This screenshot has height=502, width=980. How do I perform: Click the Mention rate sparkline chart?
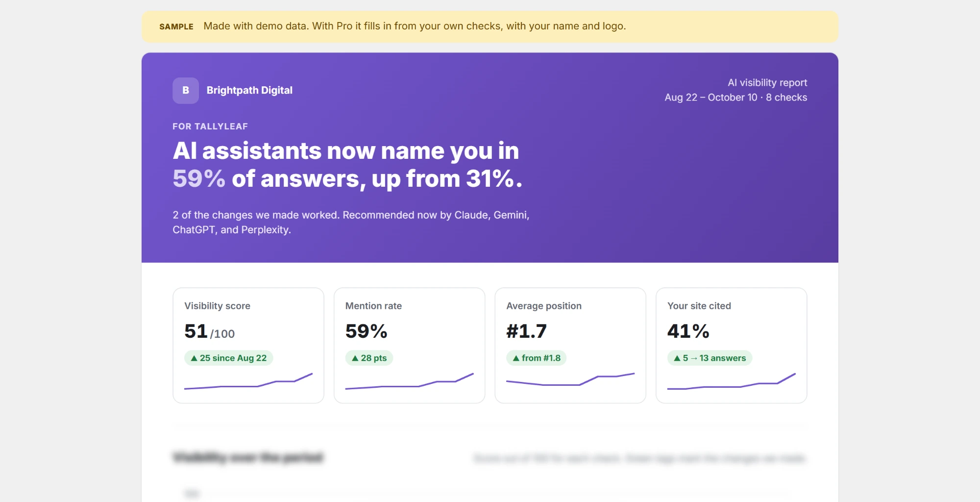410,381
